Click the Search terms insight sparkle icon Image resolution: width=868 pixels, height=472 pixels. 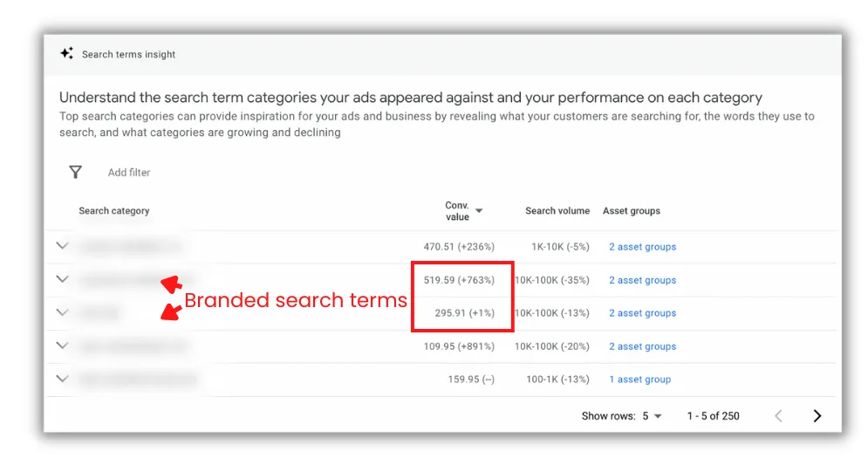pos(66,53)
